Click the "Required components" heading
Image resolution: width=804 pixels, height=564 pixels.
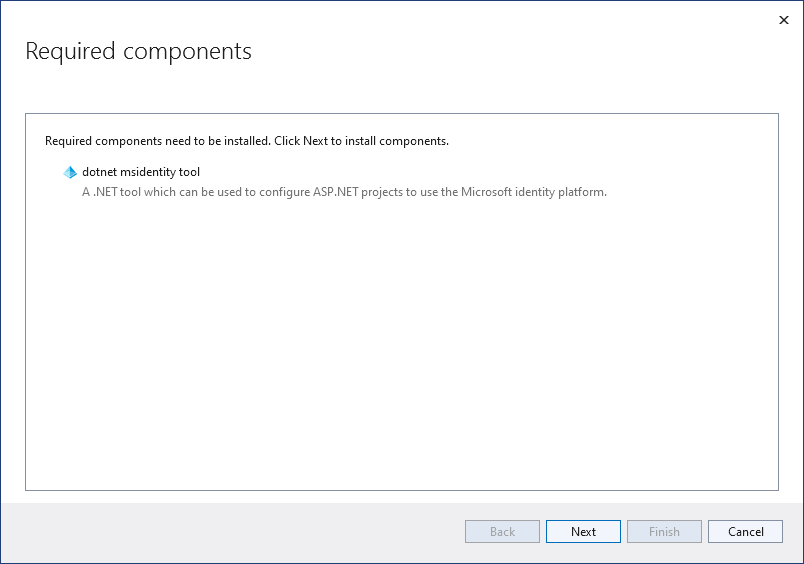pyautogui.click(x=138, y=51)
